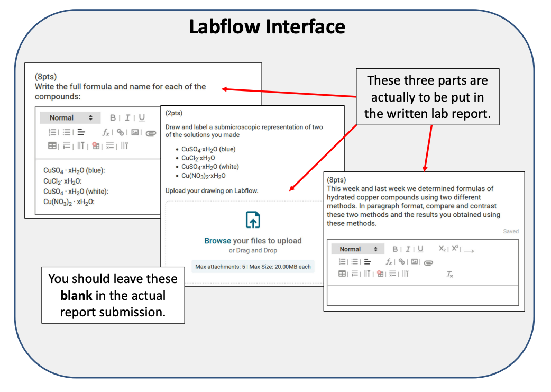Screen dimensions: 551x392
Task: Click the 'CuCl2· xH2O:' line in the editor
Action: (62, 181)
